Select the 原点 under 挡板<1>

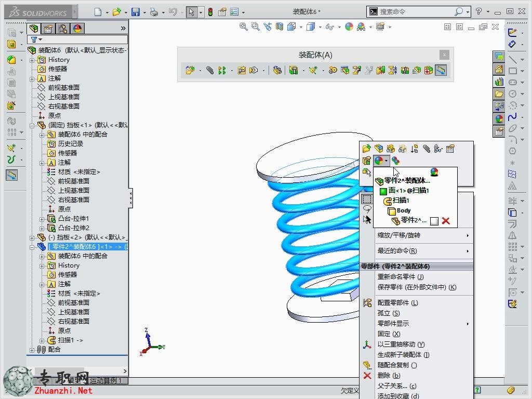(64, 209)
